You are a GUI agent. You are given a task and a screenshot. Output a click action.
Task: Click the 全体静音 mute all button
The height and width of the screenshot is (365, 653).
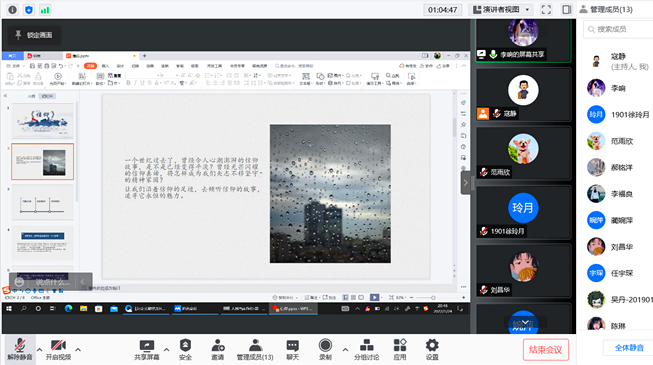[x=629, y=348]
